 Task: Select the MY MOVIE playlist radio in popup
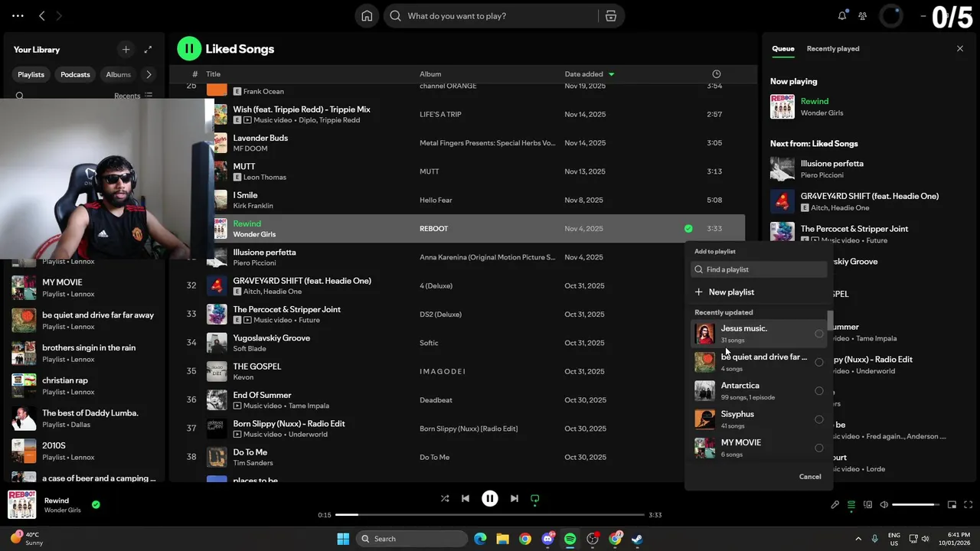(819, 448)
